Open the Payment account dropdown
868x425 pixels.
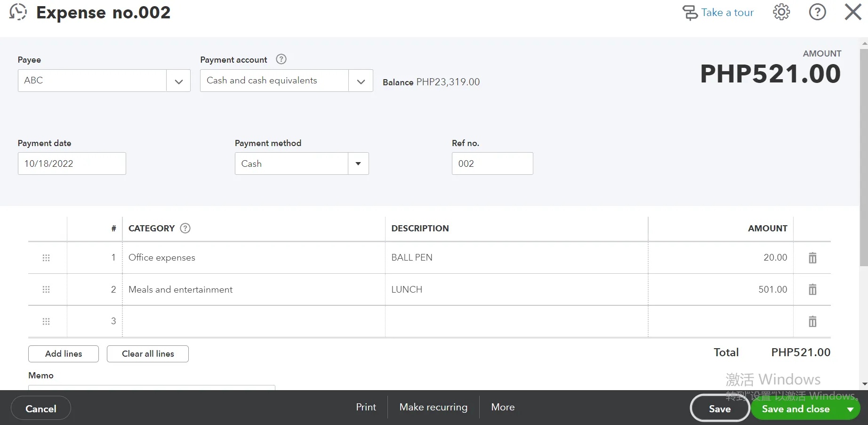361,81
